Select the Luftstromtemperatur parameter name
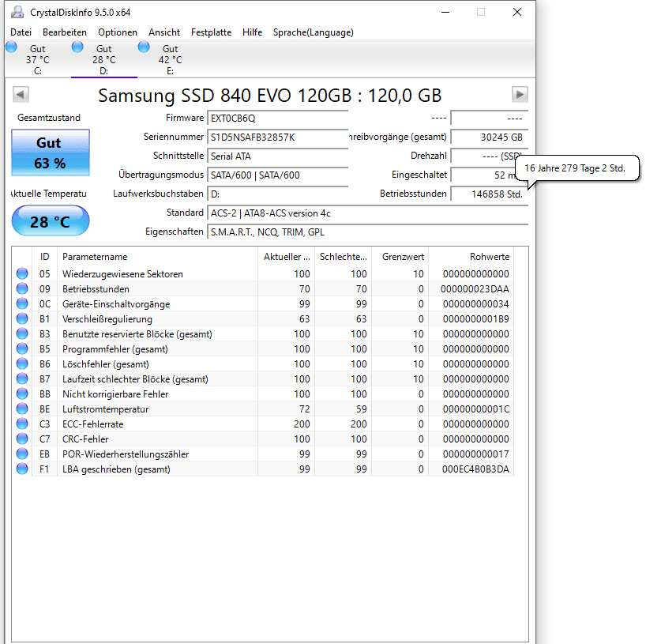 (106, 409)
